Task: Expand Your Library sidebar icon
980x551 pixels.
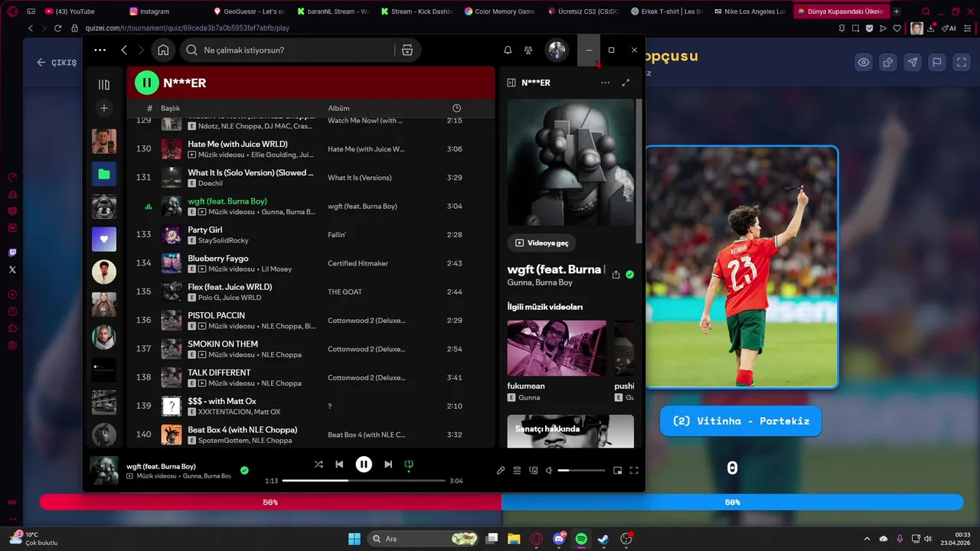Action: (104, 84)
